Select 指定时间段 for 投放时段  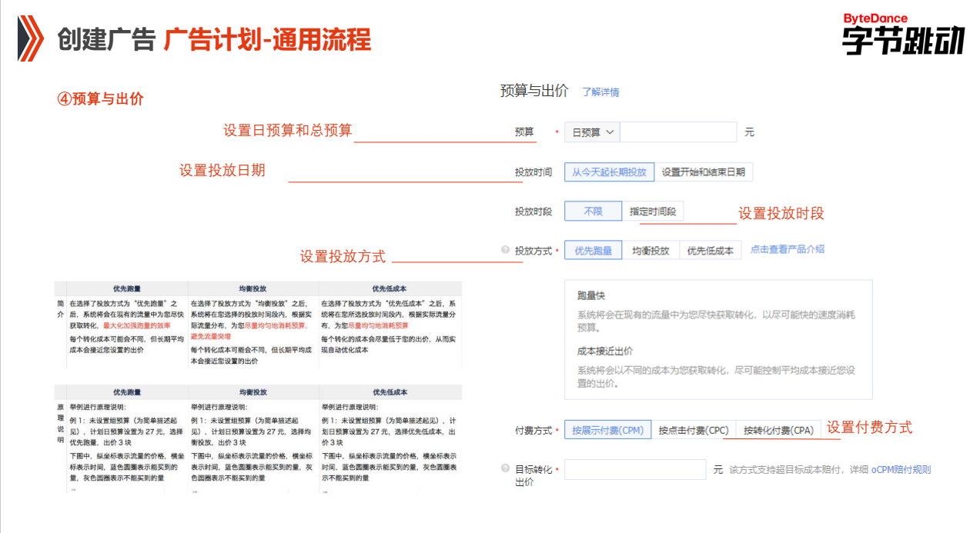652,211
